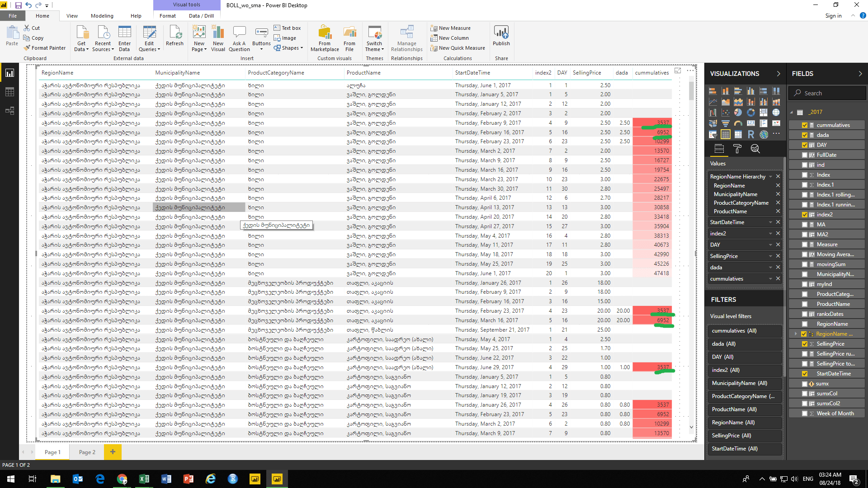This screenshot has height=488, width=868.
Task: Choose the treemap visualization
Action: pos(764,113)
